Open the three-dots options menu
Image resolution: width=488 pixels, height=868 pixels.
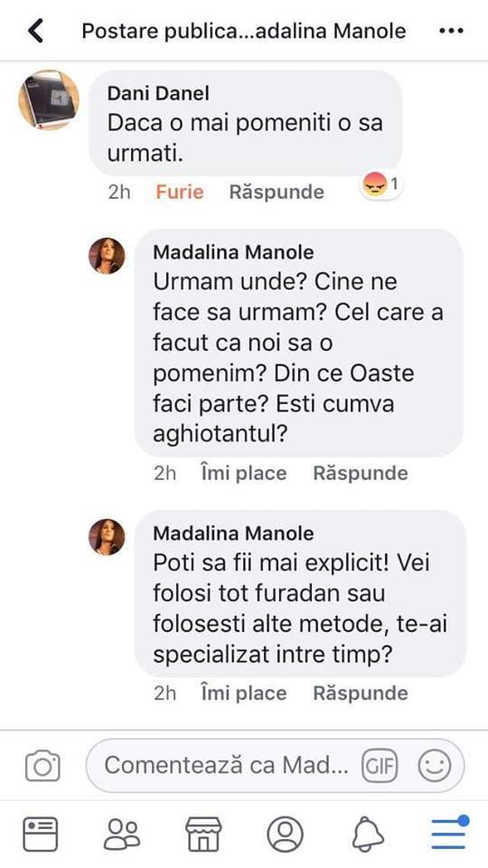(451, 31)
